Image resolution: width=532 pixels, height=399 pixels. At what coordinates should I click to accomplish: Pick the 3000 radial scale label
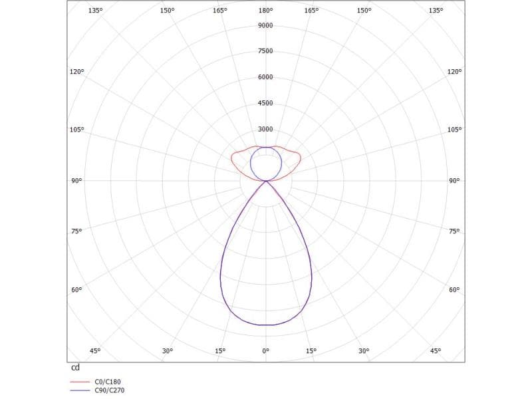(x=265, y=129)
